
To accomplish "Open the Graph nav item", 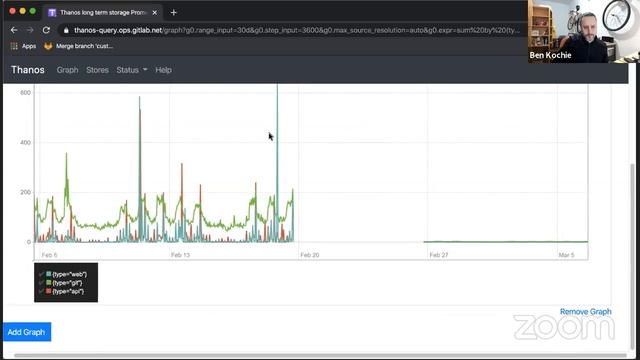I will [67, 70].
